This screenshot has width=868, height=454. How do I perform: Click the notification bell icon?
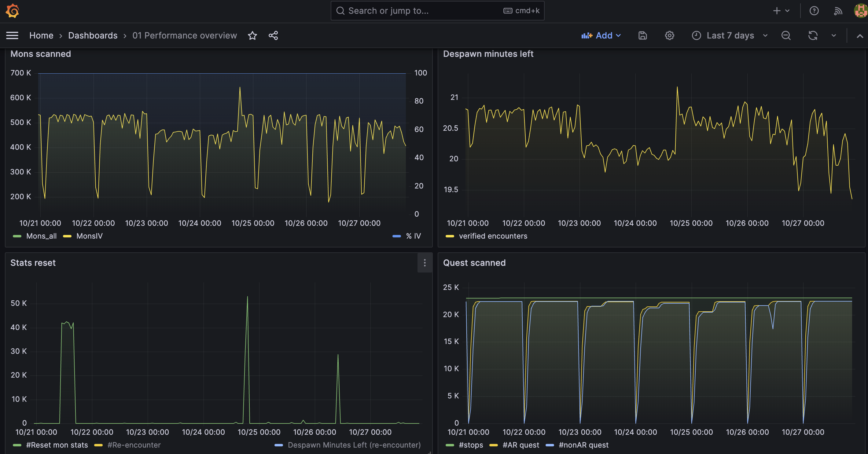click(x=837, y=11)
